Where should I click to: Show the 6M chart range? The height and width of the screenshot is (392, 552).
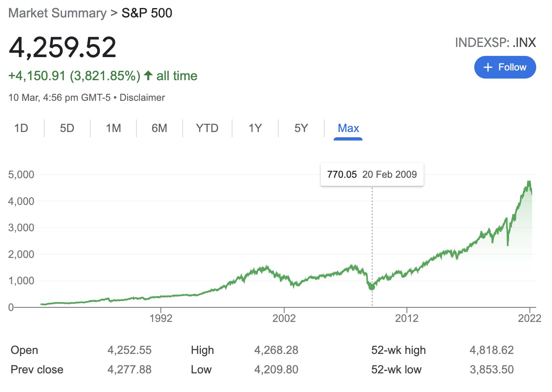tap(159, 128)
